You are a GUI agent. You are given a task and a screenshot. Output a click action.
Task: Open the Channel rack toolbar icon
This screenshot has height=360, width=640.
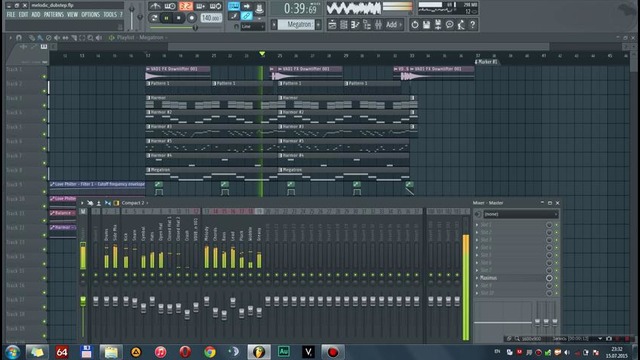[344, 25]
